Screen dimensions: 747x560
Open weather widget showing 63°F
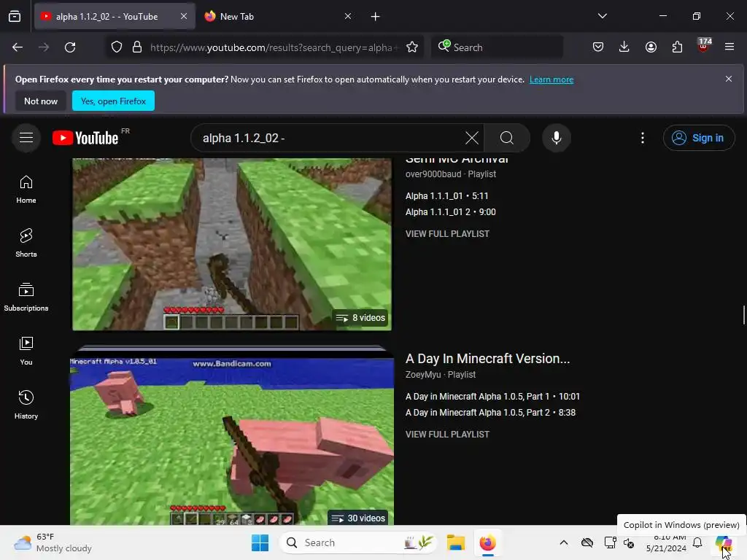pos(53,542)
